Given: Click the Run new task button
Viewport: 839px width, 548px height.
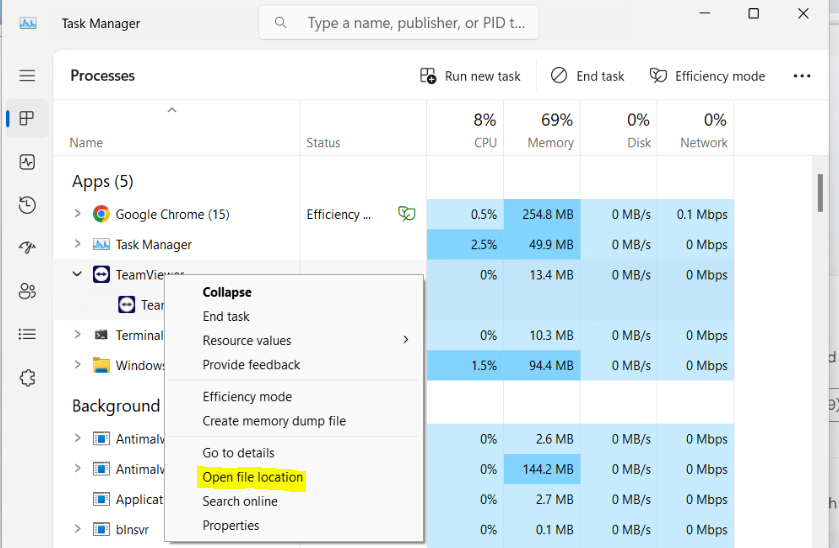Looking at the screenshot, I should coord(470,76).
